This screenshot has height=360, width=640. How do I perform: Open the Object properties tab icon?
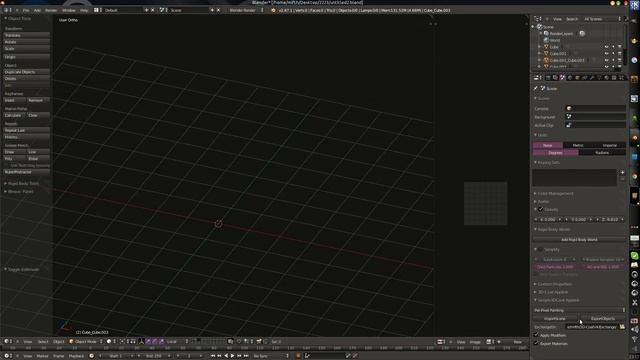click(x=577, y=78)
